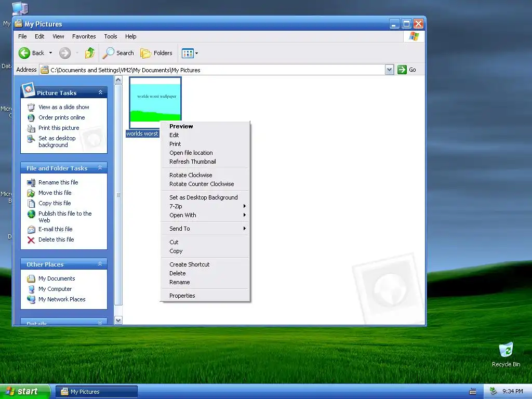The height and width of the screenshot is (399, 532).
Task: Open the Tools menu
Action: tap(111, 36)
